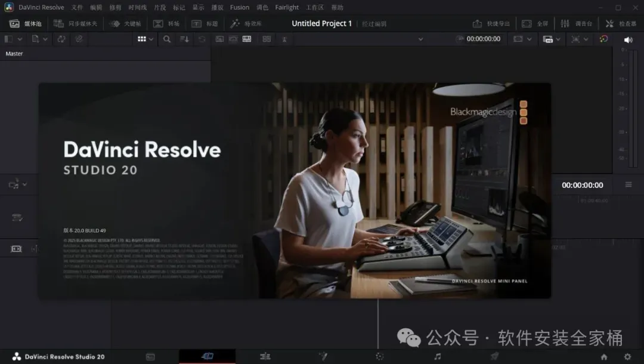
Task: Expand the arrow beside the timeline edit tools icon
Action: [24, 184]
